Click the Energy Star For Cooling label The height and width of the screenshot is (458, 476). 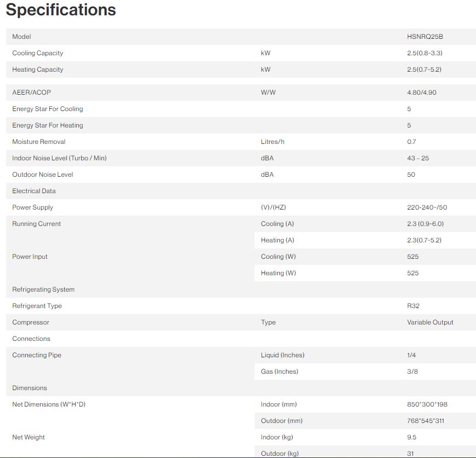tap(48, 109)
